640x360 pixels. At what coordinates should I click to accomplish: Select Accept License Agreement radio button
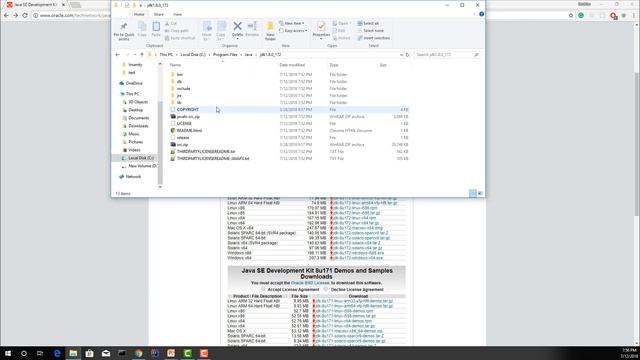[263, 289]
